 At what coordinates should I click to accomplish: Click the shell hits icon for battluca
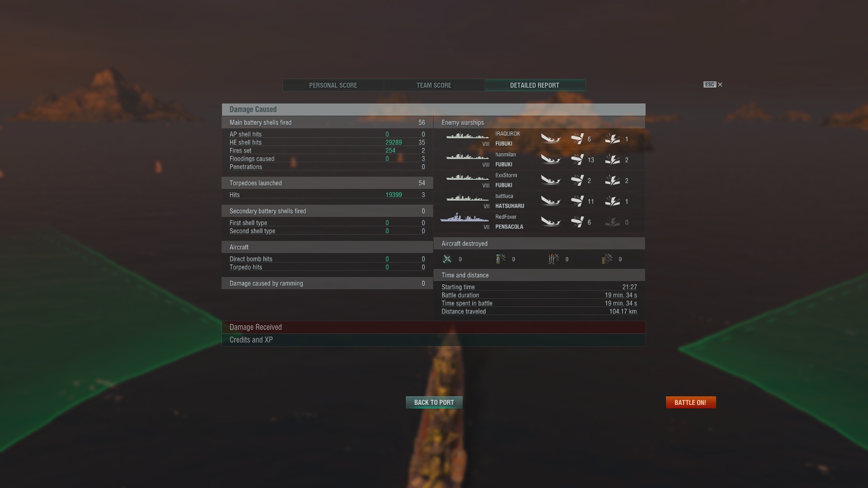click(577, 201)
